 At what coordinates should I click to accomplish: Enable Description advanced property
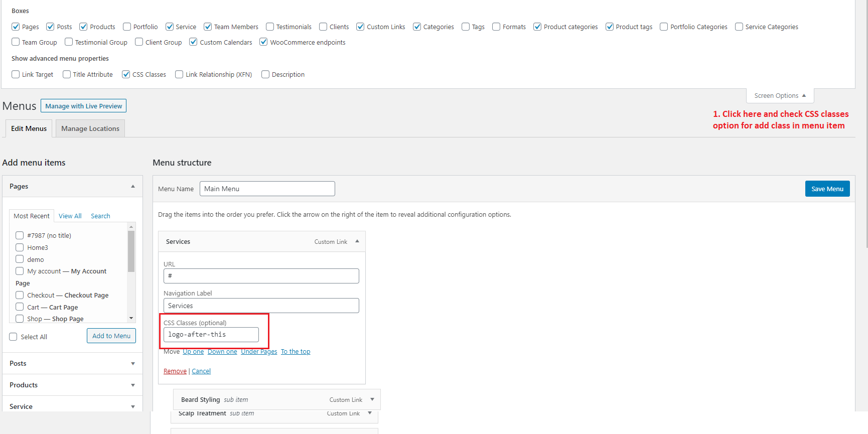[265, 74]
